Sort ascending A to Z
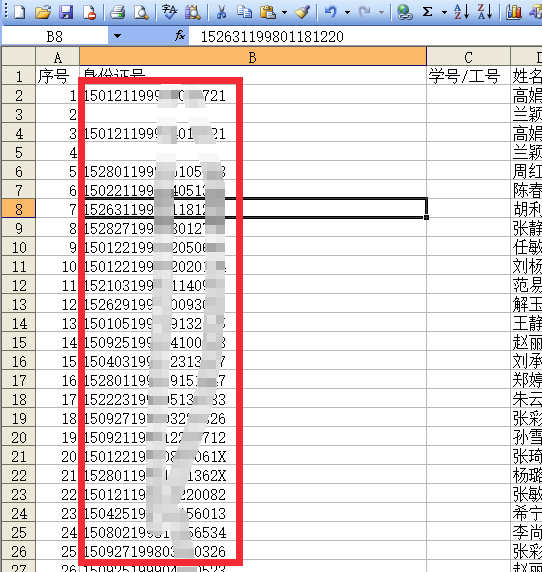Screen dimensions: 542x572 (462, 12)
